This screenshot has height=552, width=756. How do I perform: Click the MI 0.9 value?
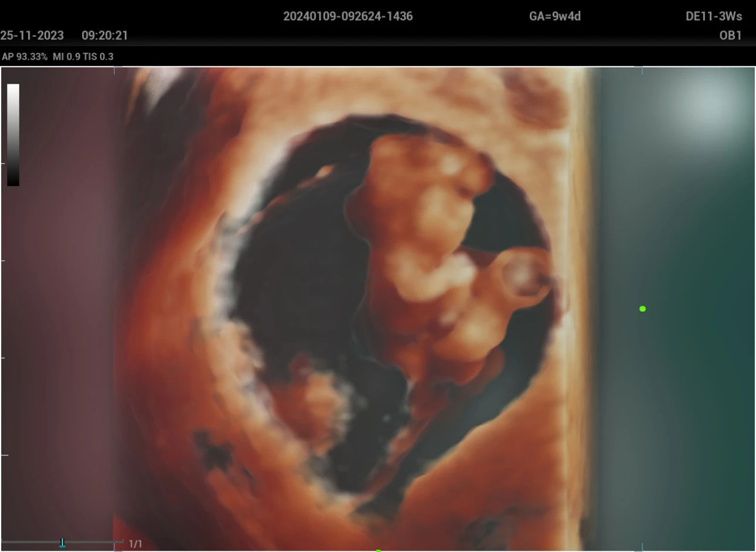coord(66,57)
